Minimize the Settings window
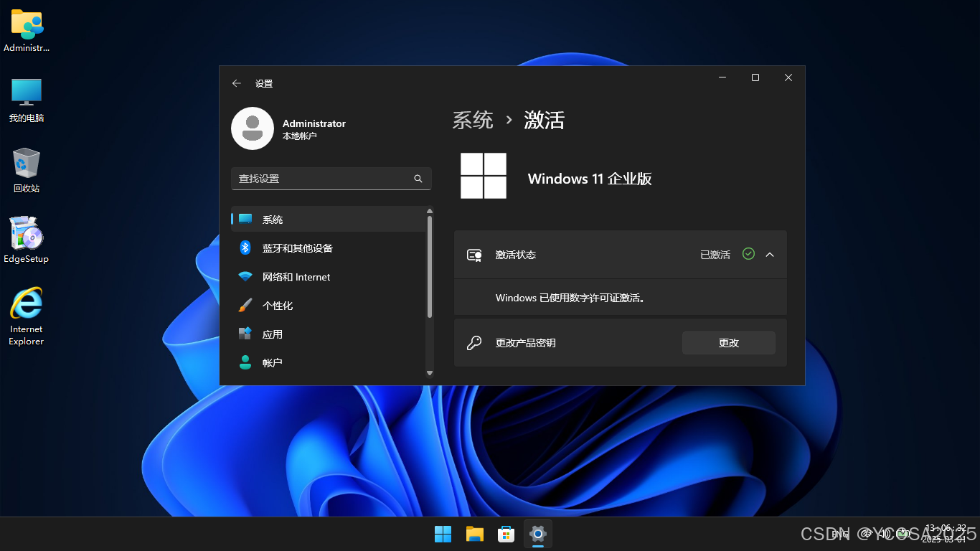 pos(722,77)
